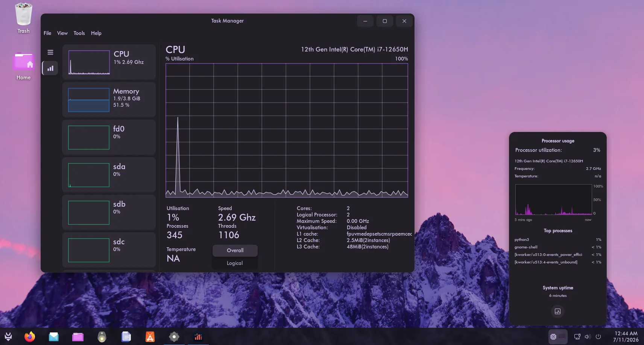Open the settings gear in taskbar
644x345 pixels.
click(174, 337)
